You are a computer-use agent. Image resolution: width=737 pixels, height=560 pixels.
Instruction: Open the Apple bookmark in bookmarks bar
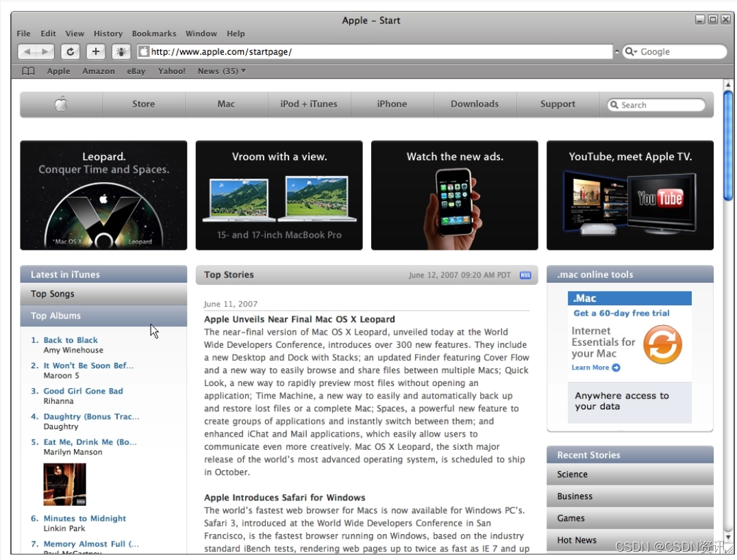click(58, 71)
